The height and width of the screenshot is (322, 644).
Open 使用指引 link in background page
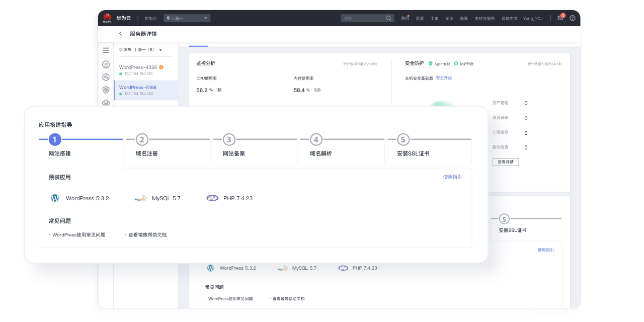coord(546,250)
